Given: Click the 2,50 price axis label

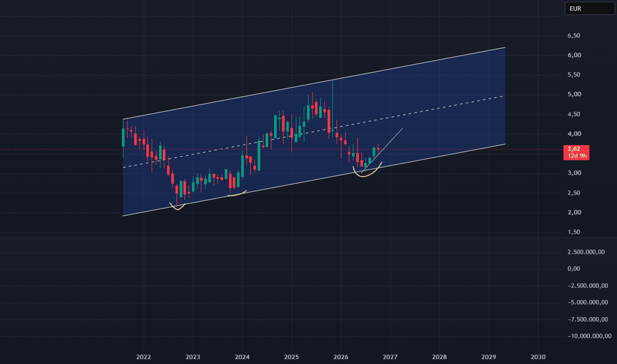Looking at the screenshot, I should click(574, 193).
